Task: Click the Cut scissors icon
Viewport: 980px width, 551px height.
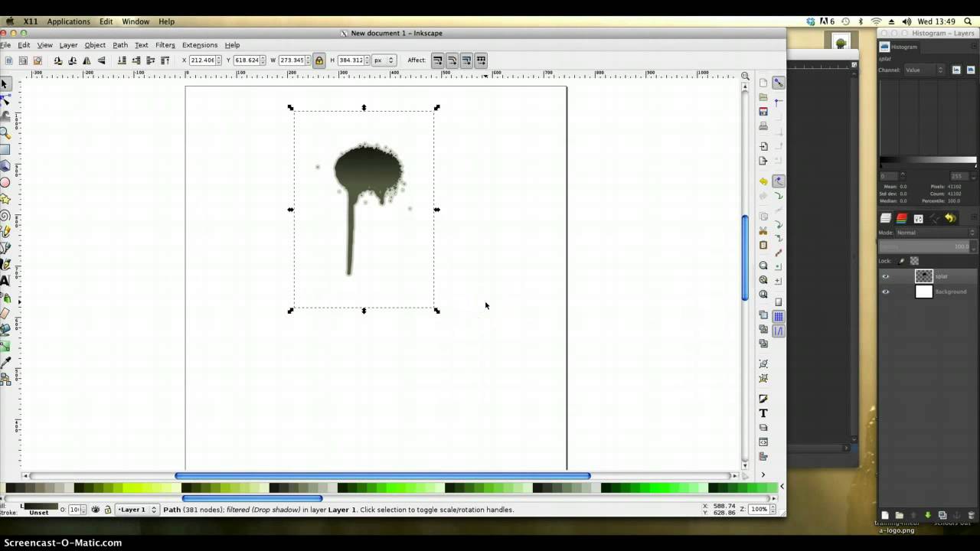Action: pyautogui.click(x=763, y=230)
